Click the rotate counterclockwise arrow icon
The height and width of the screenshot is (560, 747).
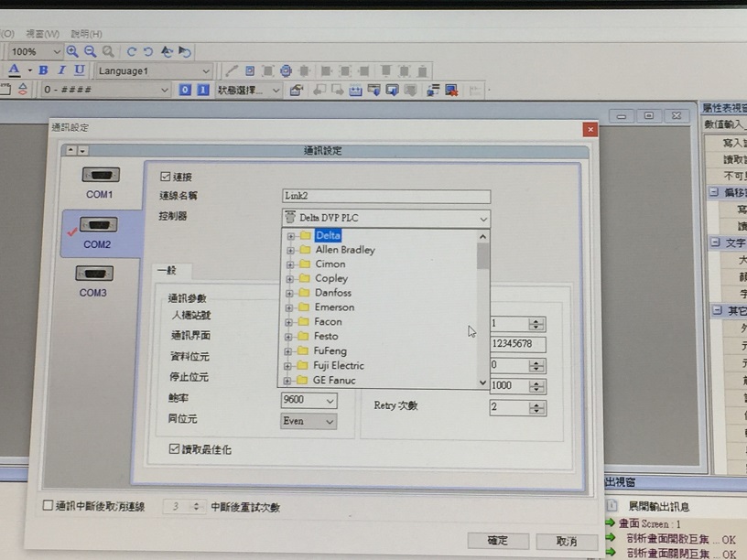148,51
